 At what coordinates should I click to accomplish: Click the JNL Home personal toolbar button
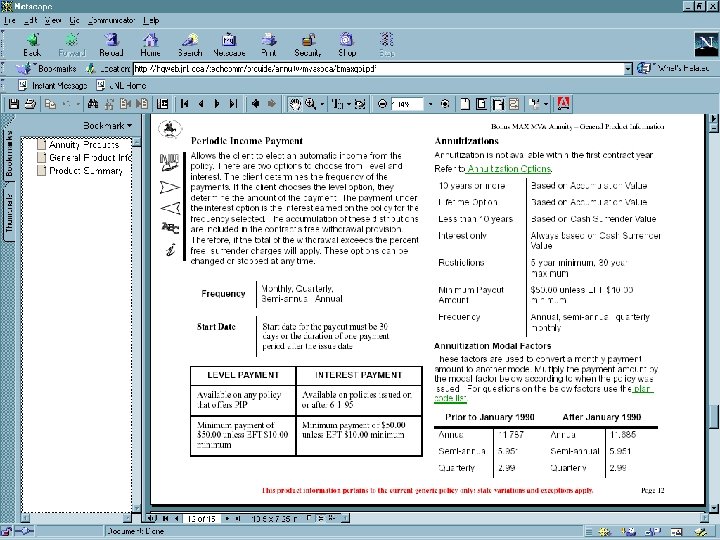[121, 85]
